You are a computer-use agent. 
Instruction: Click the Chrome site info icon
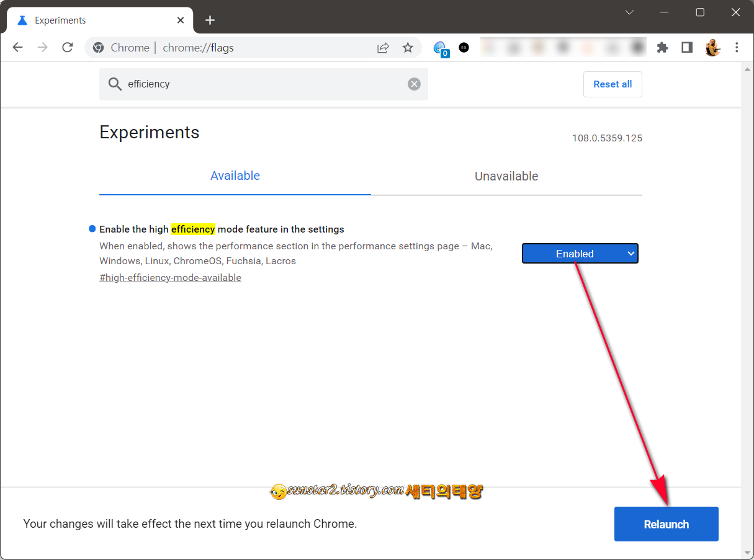coord(98,48)
